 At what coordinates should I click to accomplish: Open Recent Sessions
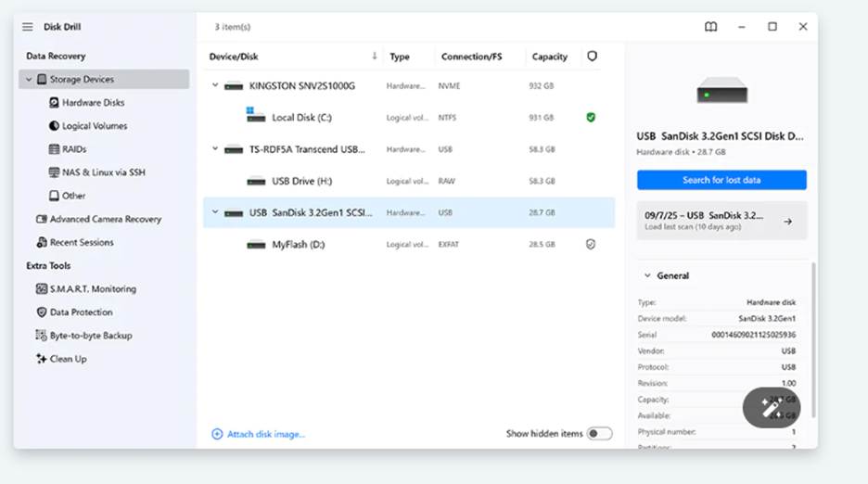pyautogui.click(x=82, y=242)
